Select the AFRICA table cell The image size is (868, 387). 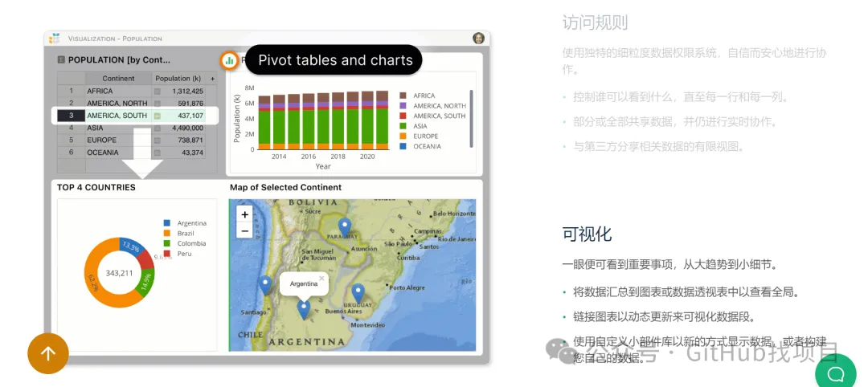(118, 92)
